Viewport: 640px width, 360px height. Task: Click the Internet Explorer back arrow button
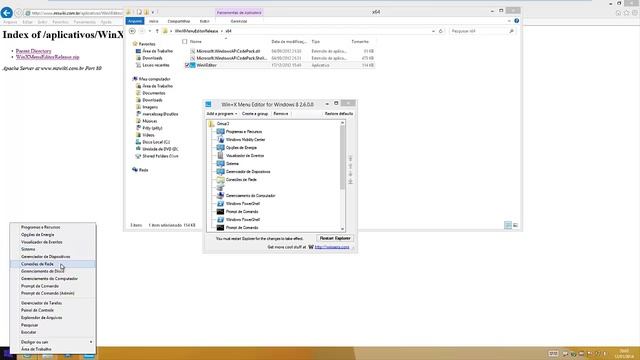[x=7, y=13]
